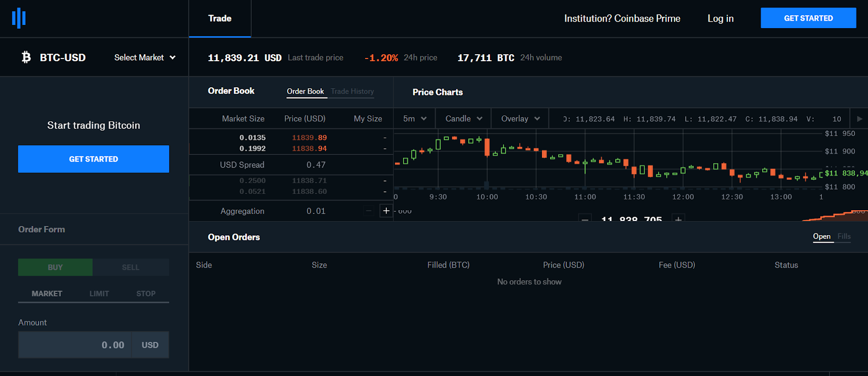Click the Log in link
868x376 pixels.
[720, 18]
